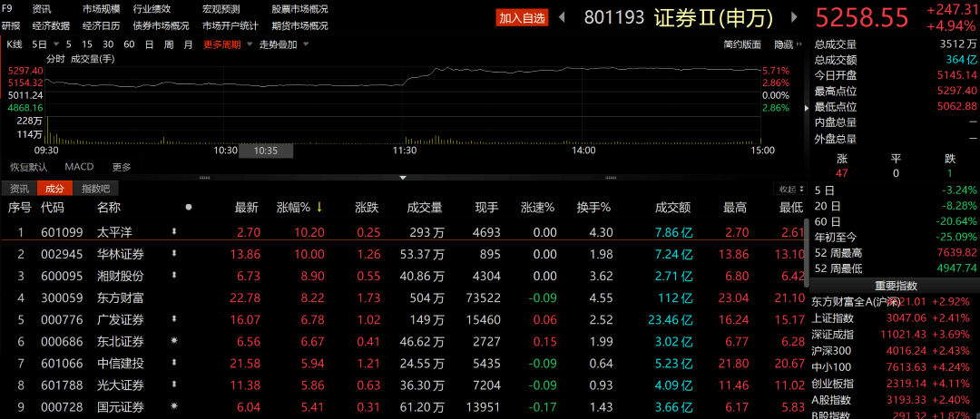Click the side panel collapse arrow by the chart
The width and height of the screenshot is (980, 419).
point(807,108)
